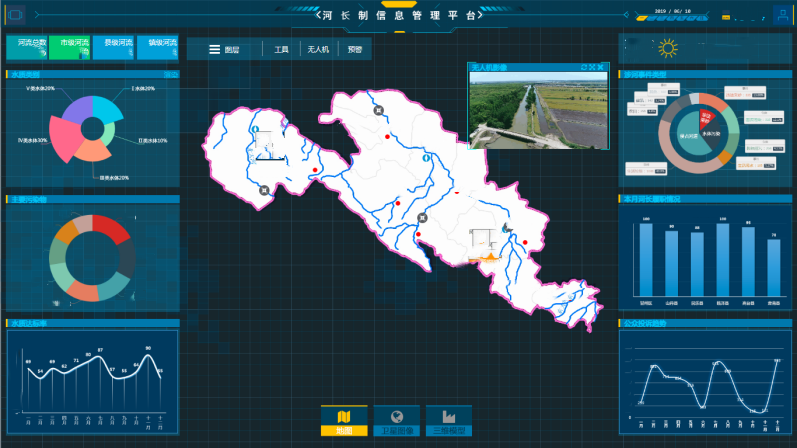Close the 无人机影像 drone video panel

[602, 67]
